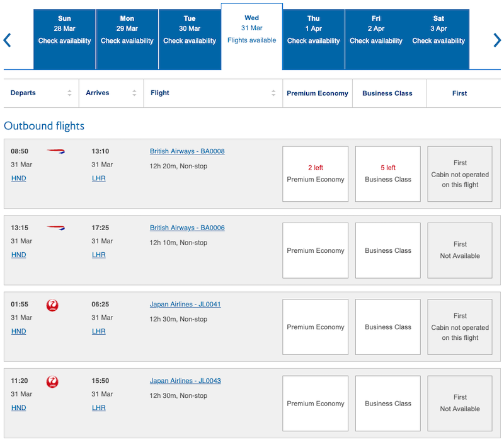Viewport: 504px width, 442px height.
Task: Go to next week with right arrow
Action: (x=497, y=40)
